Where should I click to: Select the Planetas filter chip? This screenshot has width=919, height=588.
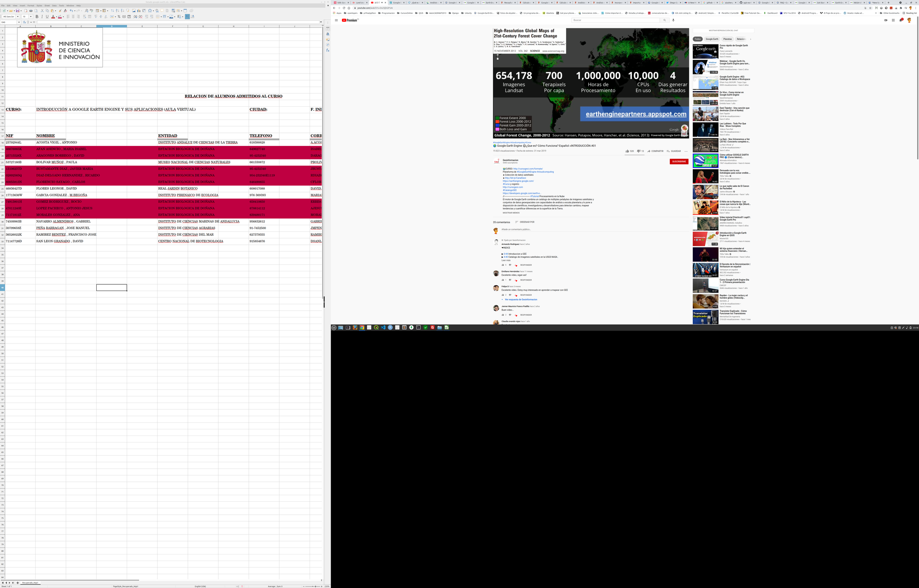[x=727, y=39]
